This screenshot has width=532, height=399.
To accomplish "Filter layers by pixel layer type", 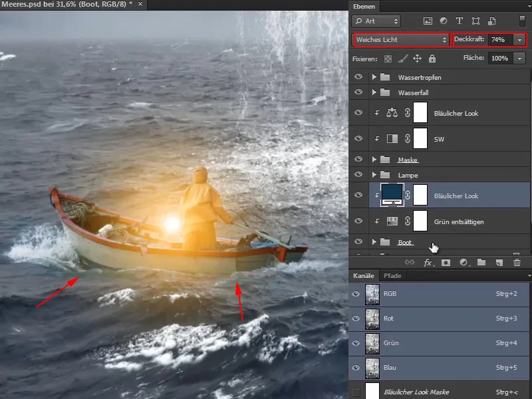I will click(x=428, y=21).
